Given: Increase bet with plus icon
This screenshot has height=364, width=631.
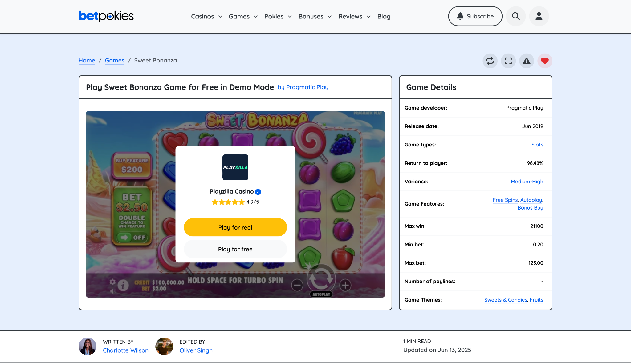Looking at the screenshot, I should [x=345, y=285].
